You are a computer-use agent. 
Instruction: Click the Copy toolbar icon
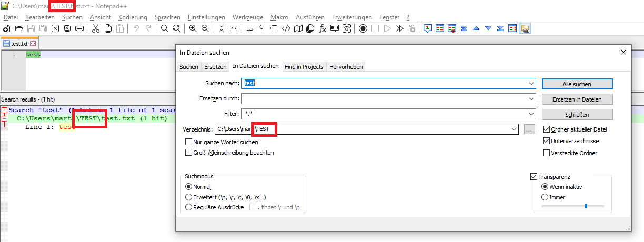[x=108, y=28]
